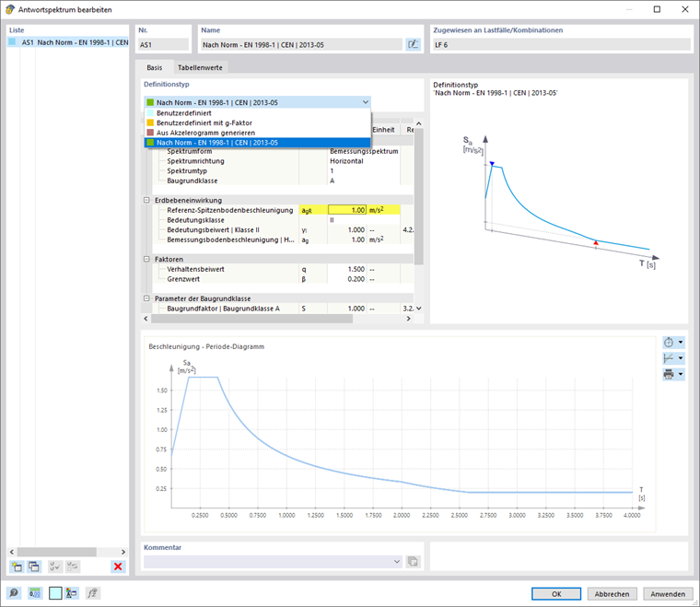Click the printer icon beside the diagram
The width and height of the screenshot is (700, 607).
coord(669,374)
